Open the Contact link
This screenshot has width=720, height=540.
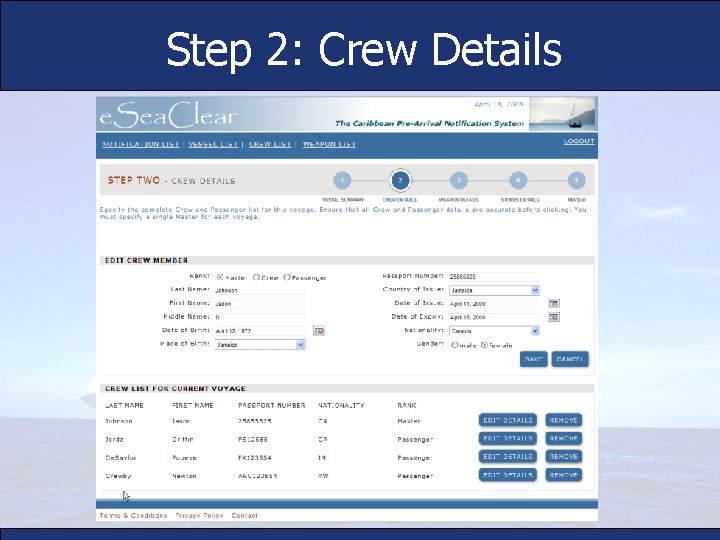[x=244, y=516]
